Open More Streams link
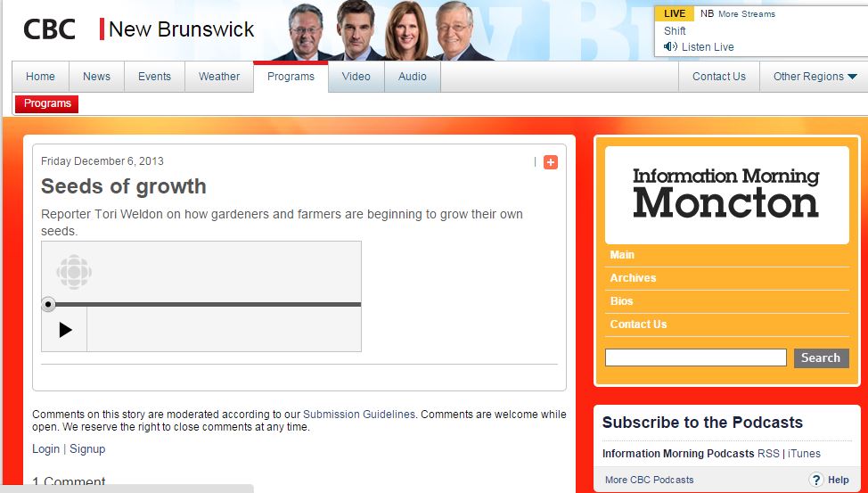The height and width of the screenshot is (493, 868). (x=746, y=14)
